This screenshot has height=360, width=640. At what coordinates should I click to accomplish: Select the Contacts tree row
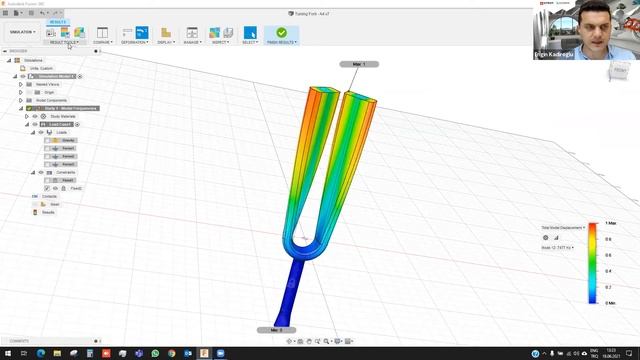tap(45, 196)
